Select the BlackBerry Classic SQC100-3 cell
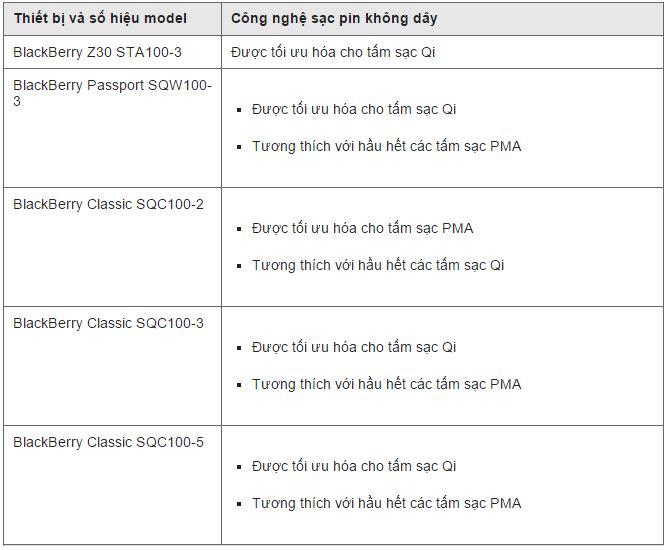The image size is (668, 550). coord(108,323)
